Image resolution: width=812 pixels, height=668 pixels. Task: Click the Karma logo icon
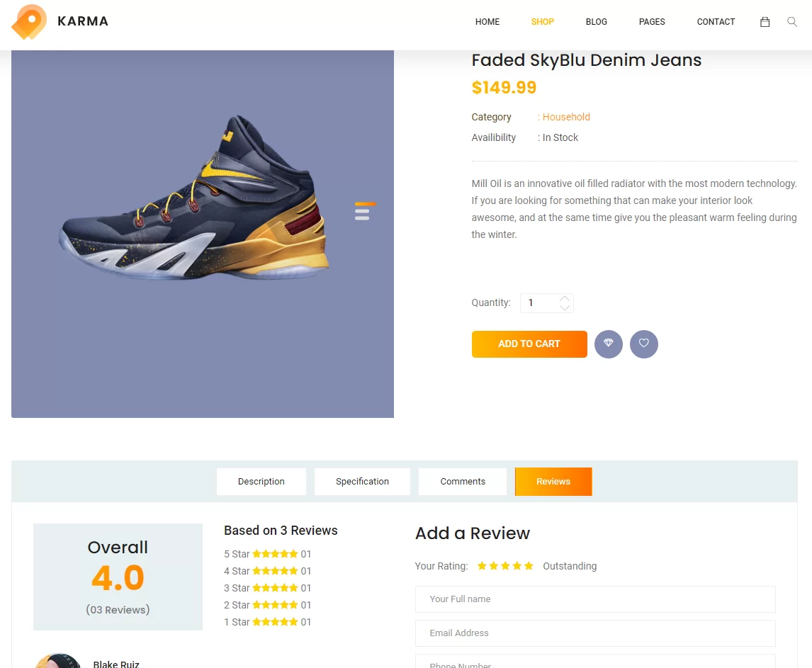coord(29,22)
